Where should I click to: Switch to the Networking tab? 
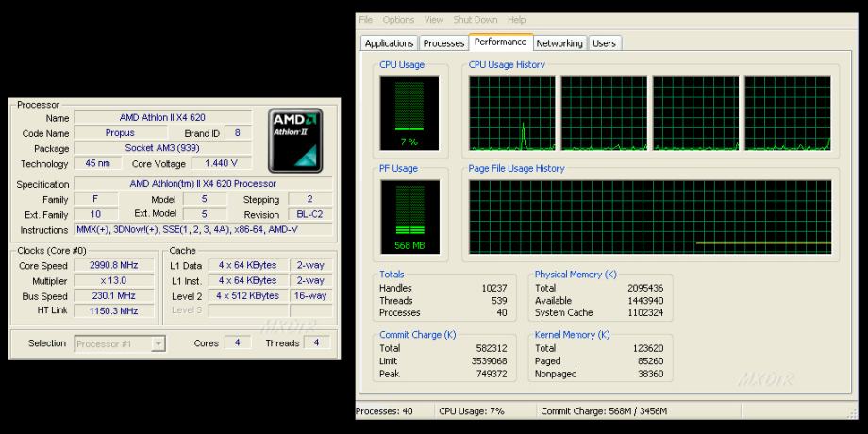[x=559, y=43]
